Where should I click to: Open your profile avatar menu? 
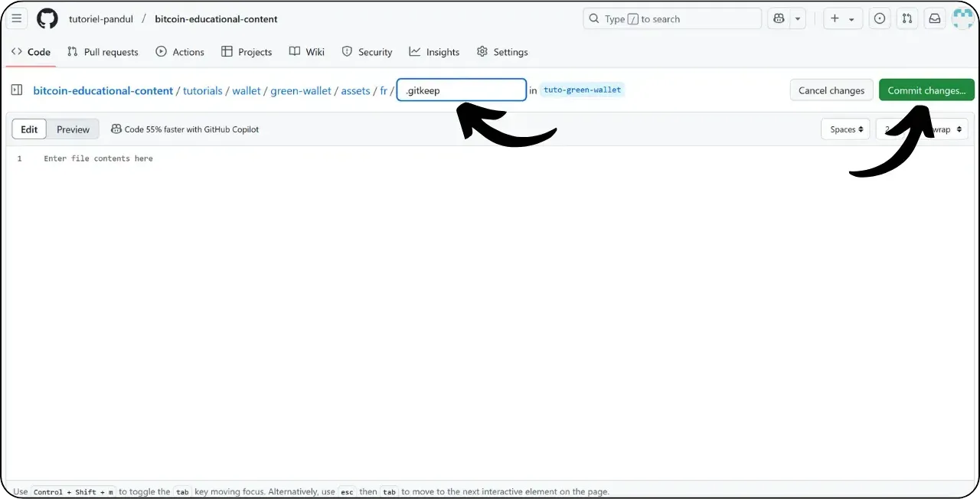(962, 18)
